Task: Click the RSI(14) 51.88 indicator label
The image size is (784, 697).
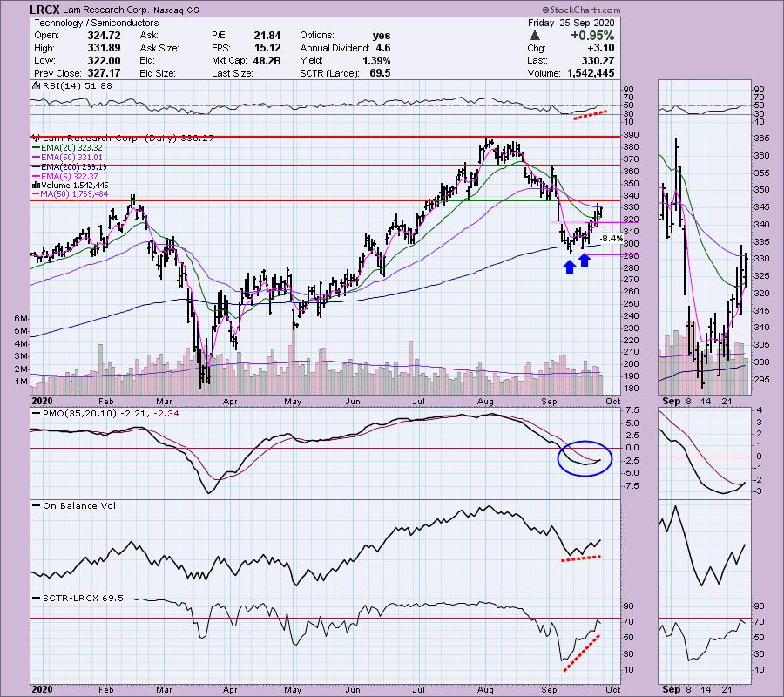Action: [x=73, y=86]
